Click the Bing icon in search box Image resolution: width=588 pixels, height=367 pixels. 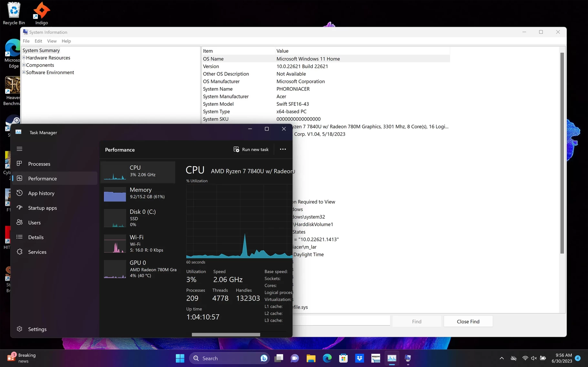(x=264, y=358)
